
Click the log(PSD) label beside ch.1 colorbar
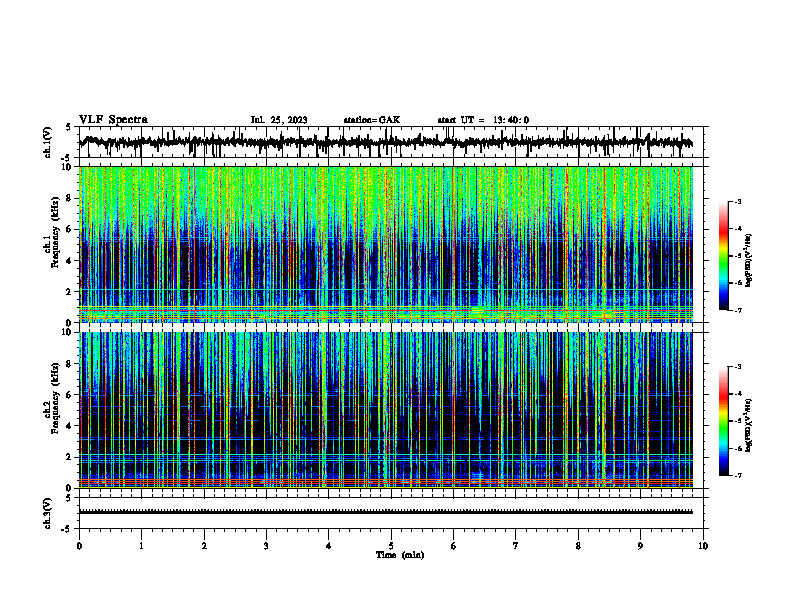(x=749, y=260)
